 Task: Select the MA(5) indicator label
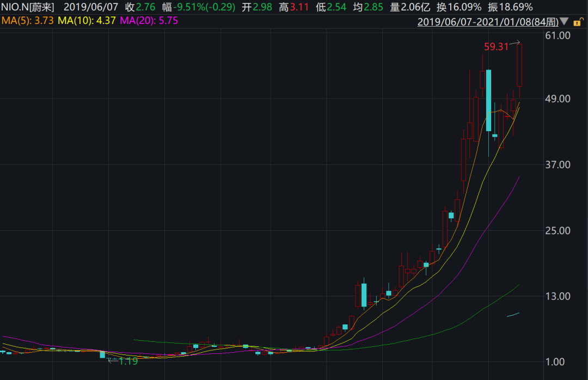pos(27,21)
